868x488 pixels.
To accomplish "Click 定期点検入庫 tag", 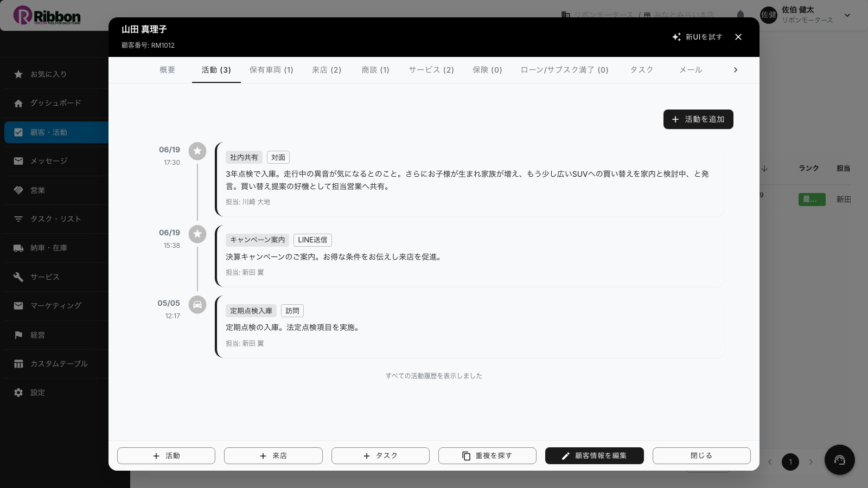I will 251,311.
